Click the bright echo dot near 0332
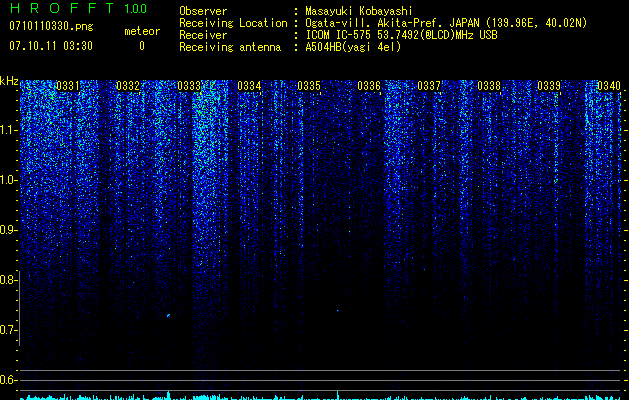629x400 pixels. pyautogui.click(x=168, y=315)
